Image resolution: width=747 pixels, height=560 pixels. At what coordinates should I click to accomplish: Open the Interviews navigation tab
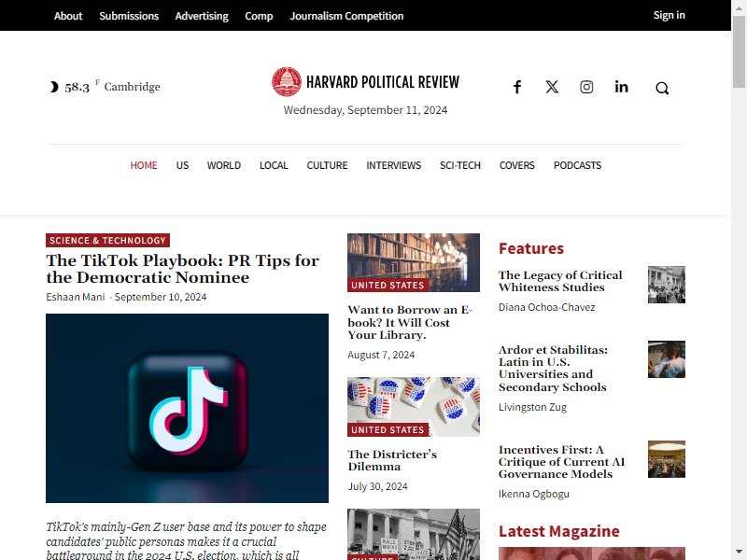pos(393,165)
